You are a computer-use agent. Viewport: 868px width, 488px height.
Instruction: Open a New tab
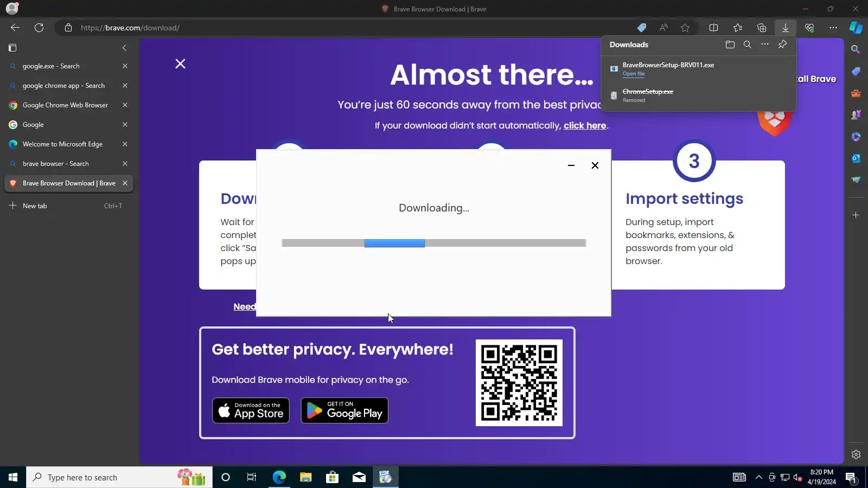click(x=68, y=206)
